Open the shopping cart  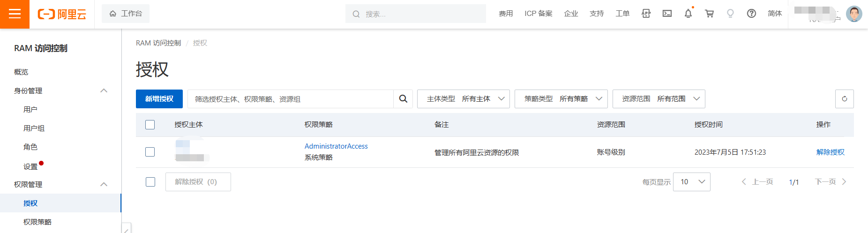pyautogui.click(x=709, y=14)
